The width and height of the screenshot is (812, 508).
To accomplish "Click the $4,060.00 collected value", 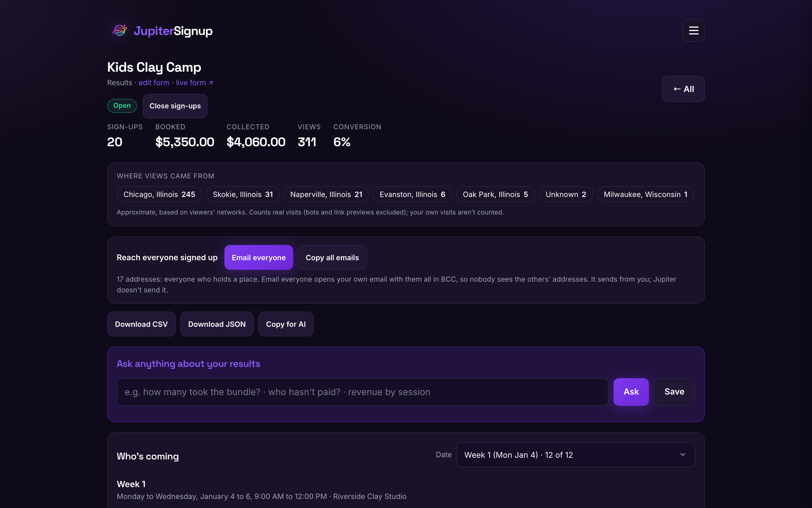I will coord(256,142).
